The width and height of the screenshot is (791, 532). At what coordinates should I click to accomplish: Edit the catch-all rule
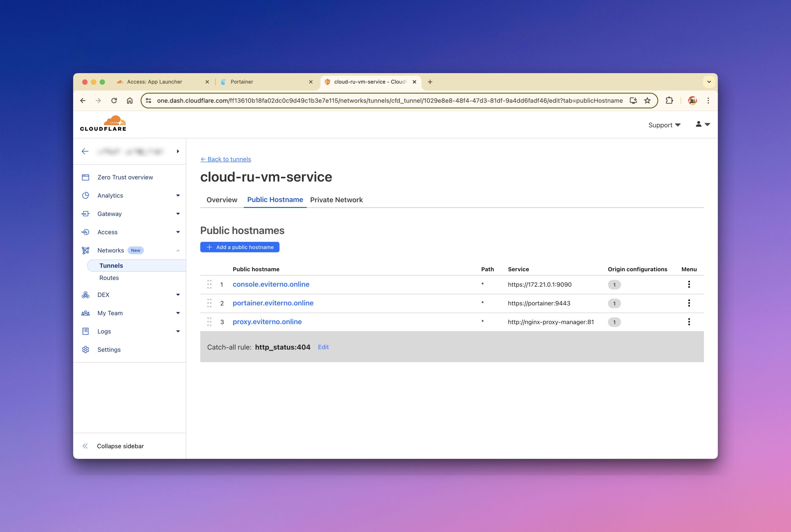[x=324, y=347]
